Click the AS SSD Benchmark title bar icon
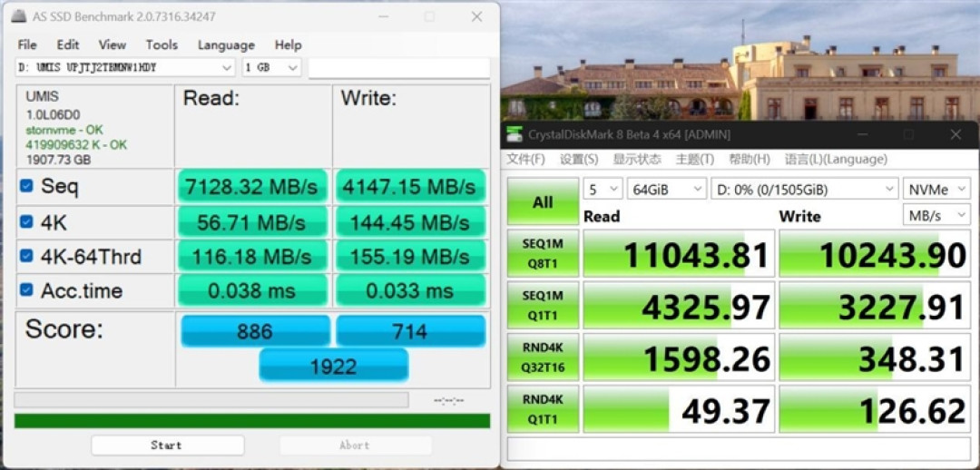The height and width of the screenshot is (470, 980). click(17, 16)
